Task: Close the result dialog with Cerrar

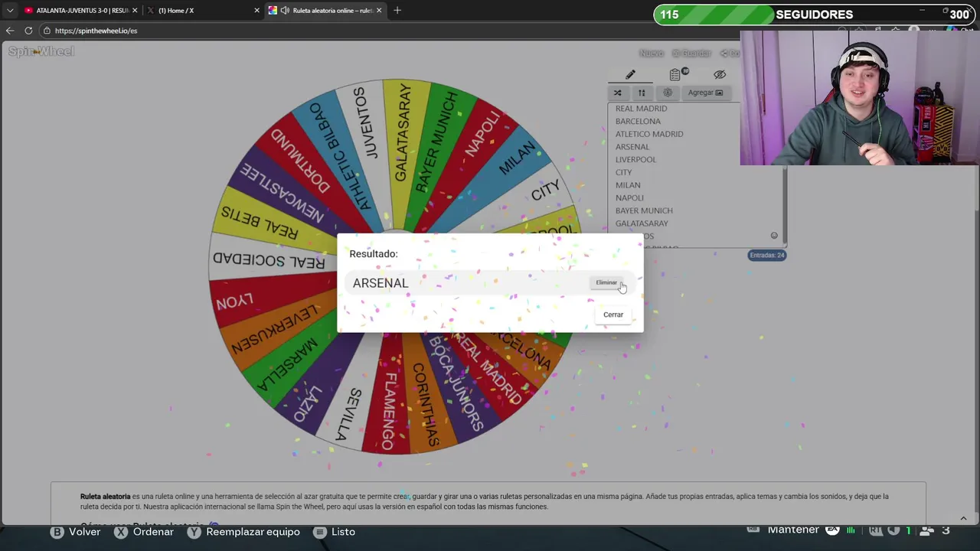Action: point(613,315)
